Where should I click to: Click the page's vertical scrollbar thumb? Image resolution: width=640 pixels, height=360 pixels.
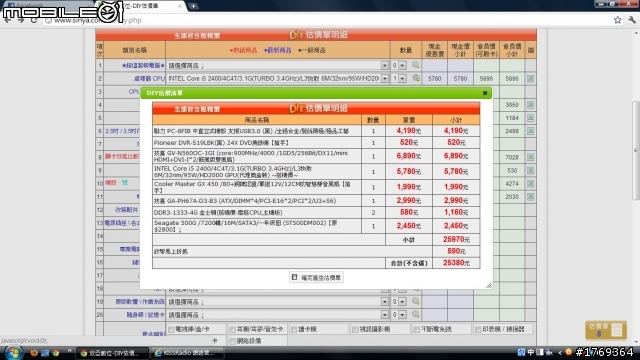tap(635, 150)
